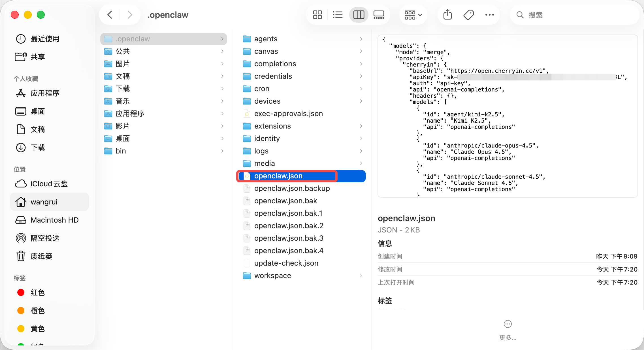Click the red tag color dot
The height and width of the screenshot is (350, 644).
(21, 293)
